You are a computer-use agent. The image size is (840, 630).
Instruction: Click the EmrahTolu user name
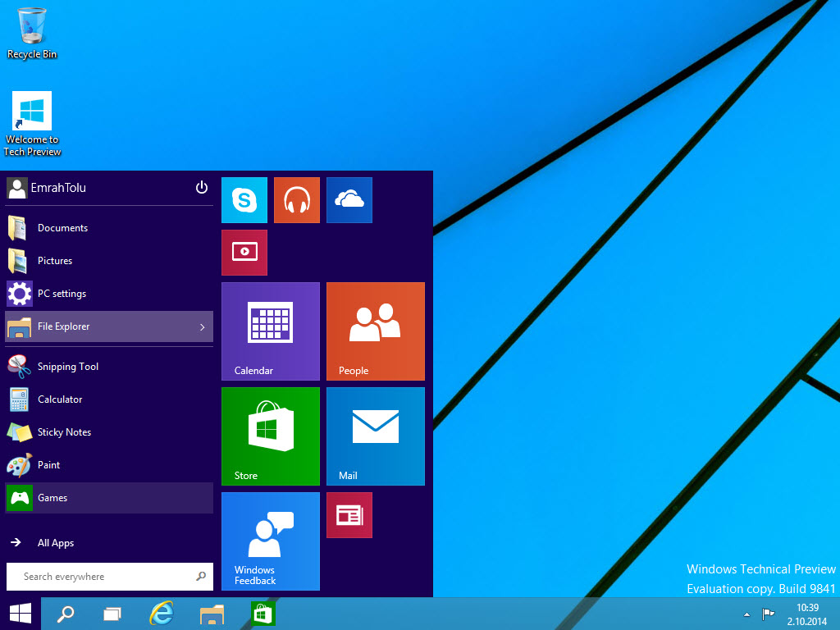(x=58, y=188)
